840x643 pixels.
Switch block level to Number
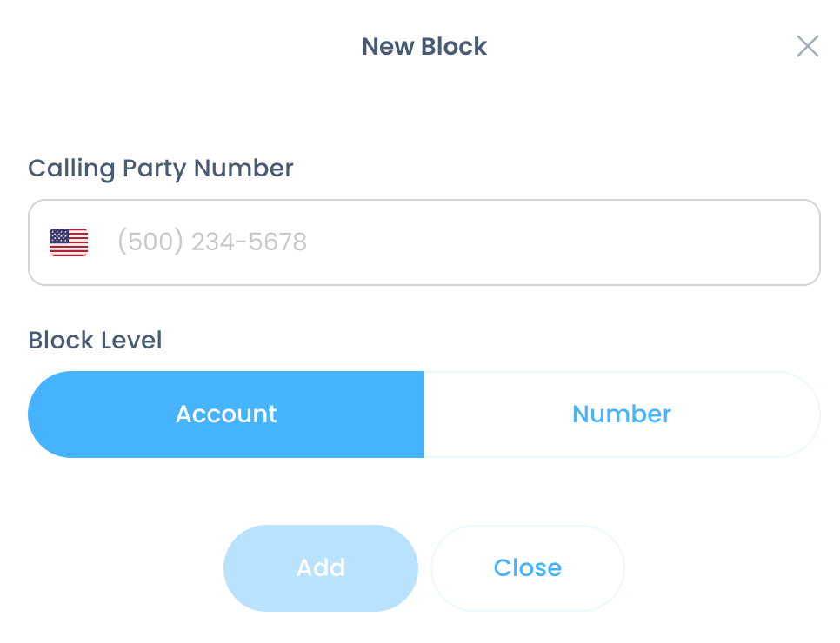pyautogui.click(x=622, y=414)
